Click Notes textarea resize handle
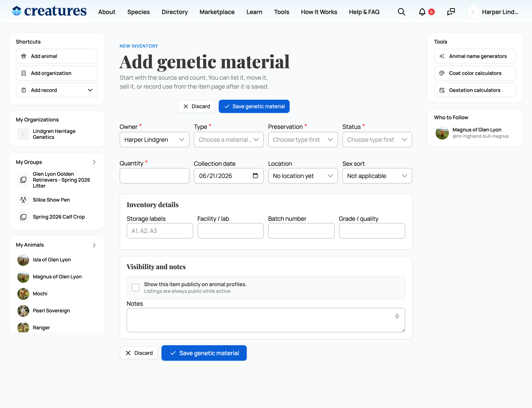532x408 pixels. coord(403,330)
